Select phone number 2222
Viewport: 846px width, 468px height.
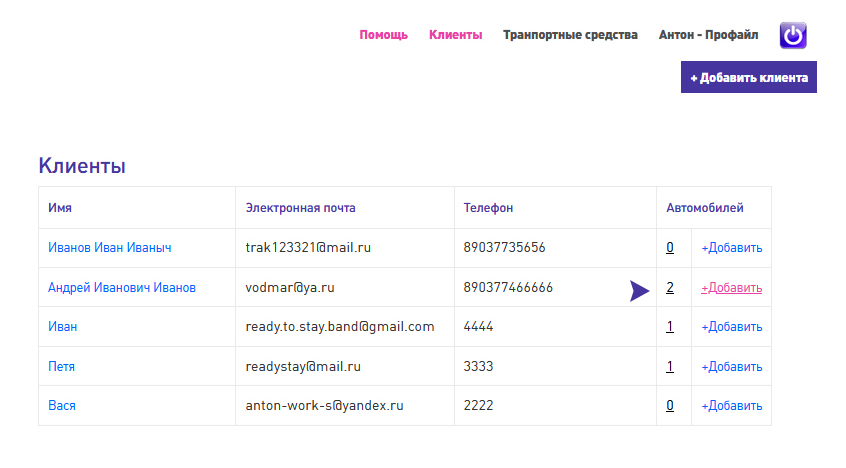479,406
